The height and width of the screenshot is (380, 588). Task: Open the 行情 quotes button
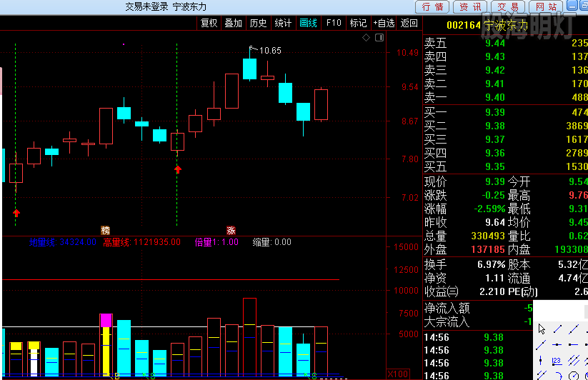[x=432, y=6]
